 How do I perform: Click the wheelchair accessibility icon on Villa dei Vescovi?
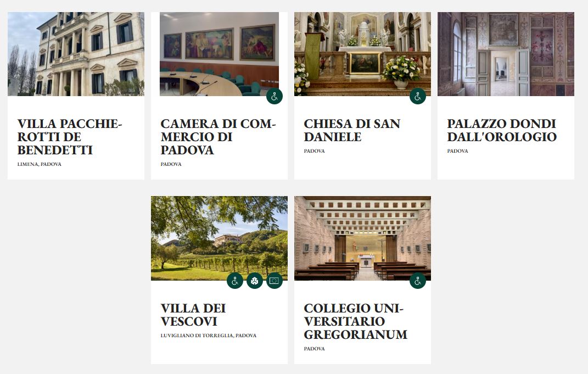[x=235, y=281]
